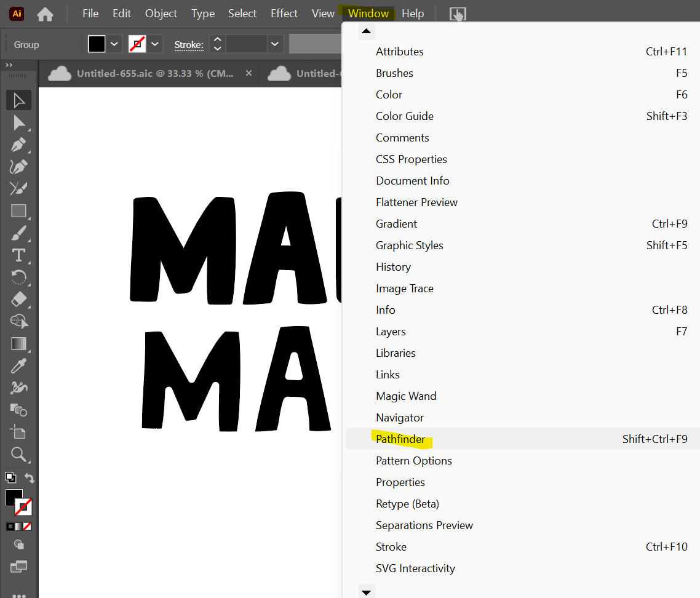This screenshot has height=598, width=700.
Task: Select the Zoom tool
Action: pos(18,455)
